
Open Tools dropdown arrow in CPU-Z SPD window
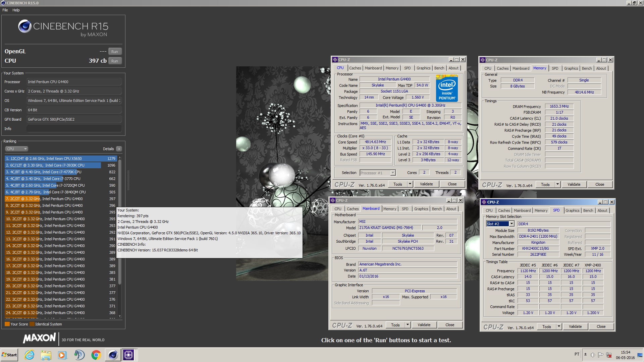tap(558, 326)
